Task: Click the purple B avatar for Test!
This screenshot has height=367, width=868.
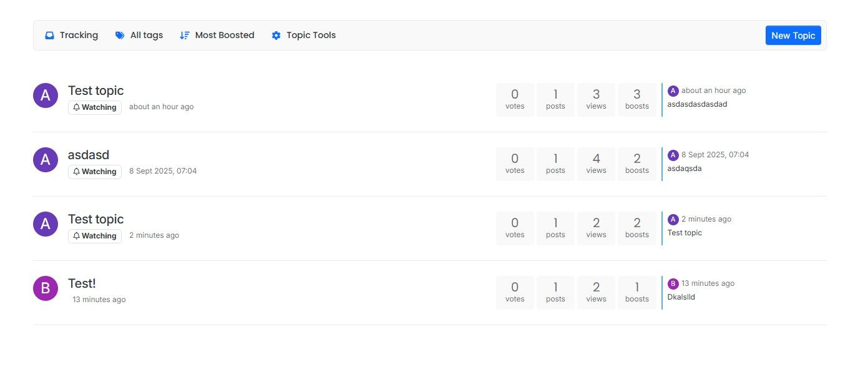Action: (45, 288)
